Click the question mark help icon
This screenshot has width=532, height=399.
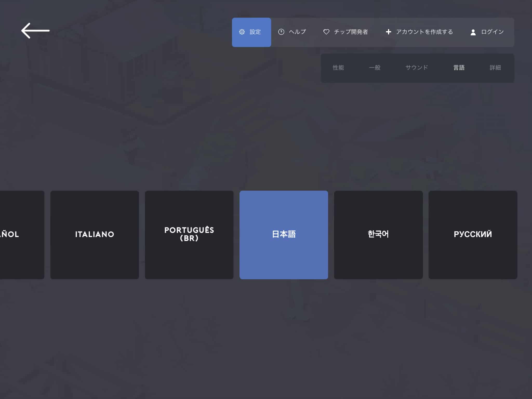click(x=282, y=32)
